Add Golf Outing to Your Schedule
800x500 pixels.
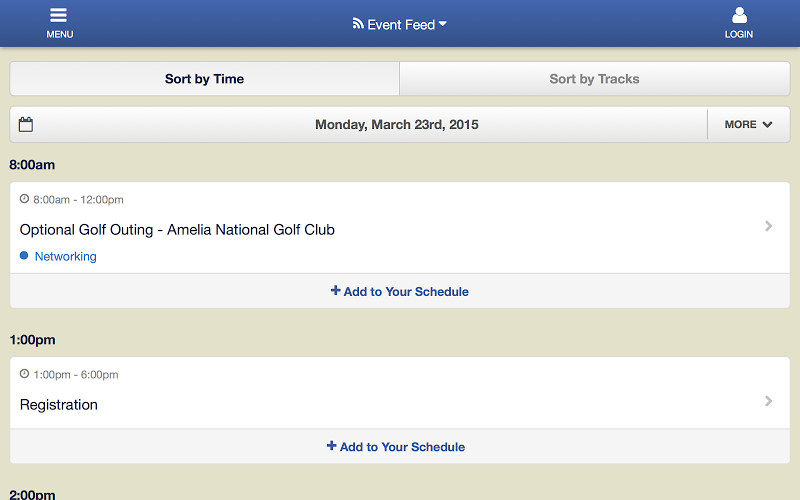click(400, 291)
